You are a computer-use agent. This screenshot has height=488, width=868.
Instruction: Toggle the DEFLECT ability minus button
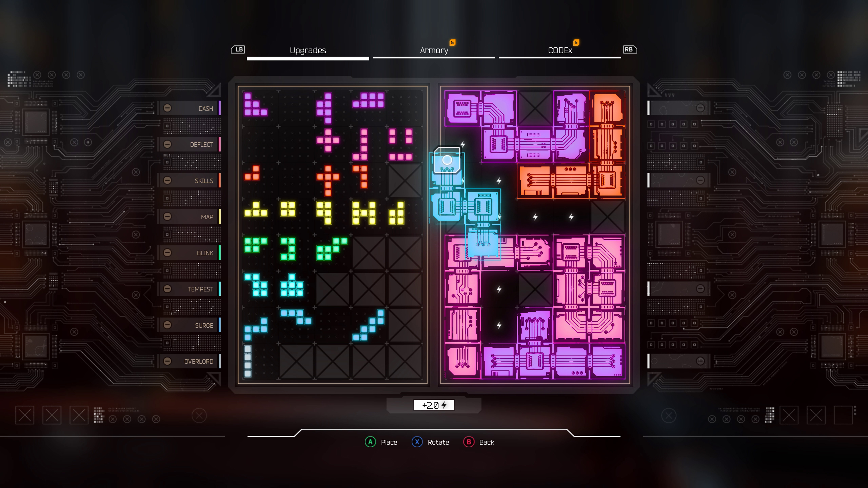pyautogui.click(x=167, y=144)
